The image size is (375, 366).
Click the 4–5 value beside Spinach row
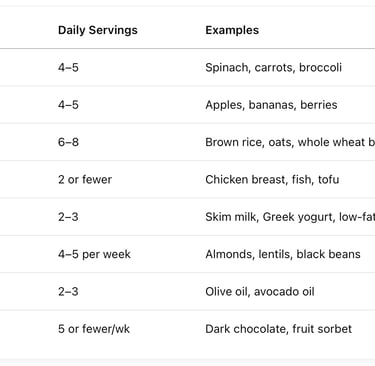(68, 68)
